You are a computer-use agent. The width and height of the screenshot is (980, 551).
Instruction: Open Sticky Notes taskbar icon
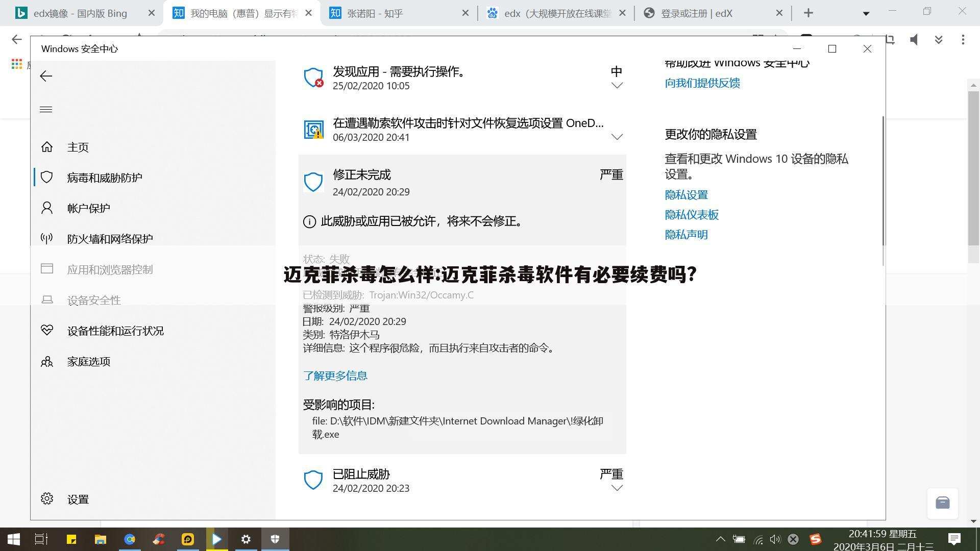pos(71,539)
